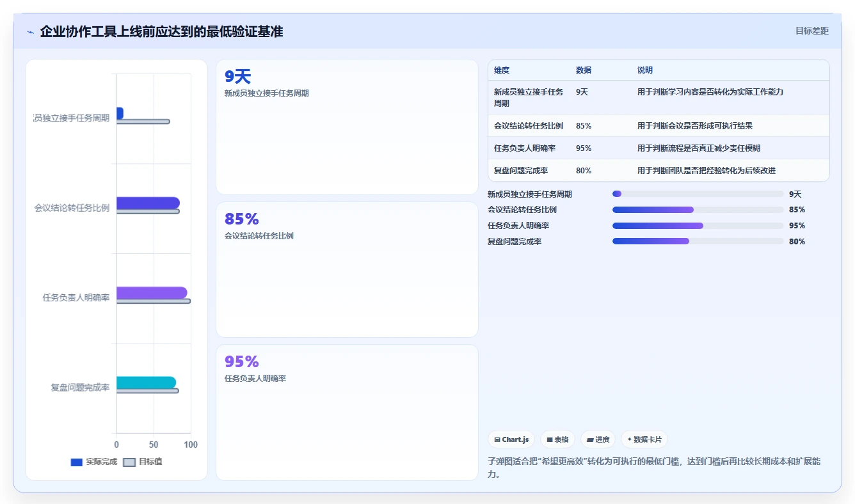Image resolution: width=855 pixels, height=504 pixels.
Task: Click the 维度 table column header
Action: (x=502, y=70)
